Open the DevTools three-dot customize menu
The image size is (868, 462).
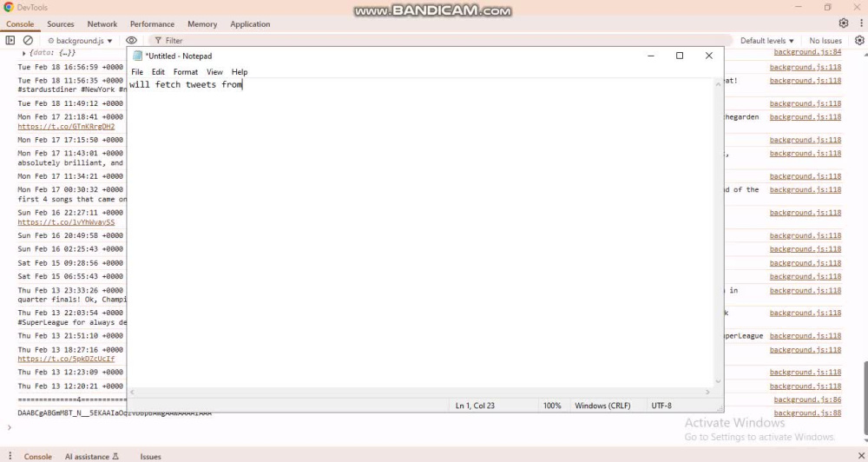coord(861,23)
